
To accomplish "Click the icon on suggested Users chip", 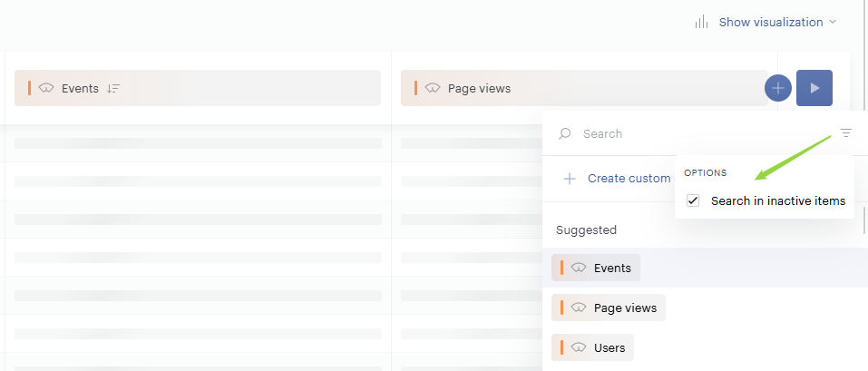I will tap(579, 347).
